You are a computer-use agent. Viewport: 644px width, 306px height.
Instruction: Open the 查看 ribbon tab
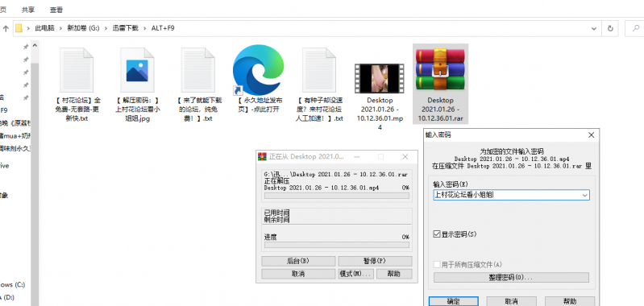(x=56, y=10)
